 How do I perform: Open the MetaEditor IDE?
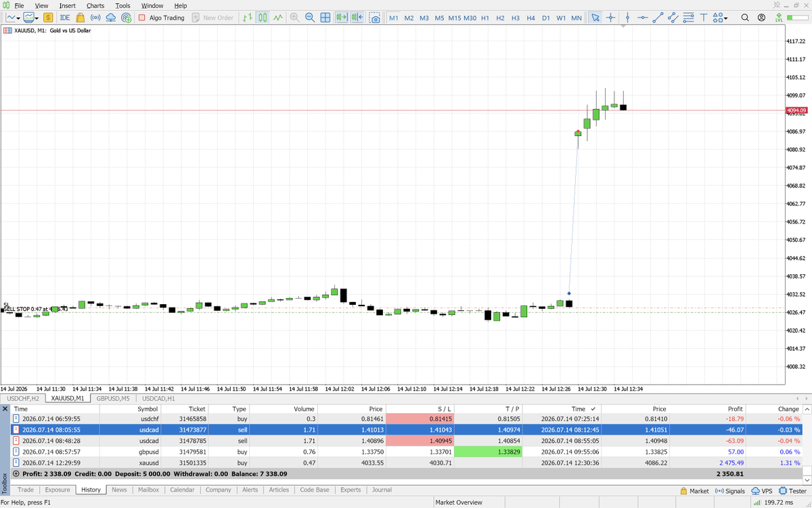(65, 18)
